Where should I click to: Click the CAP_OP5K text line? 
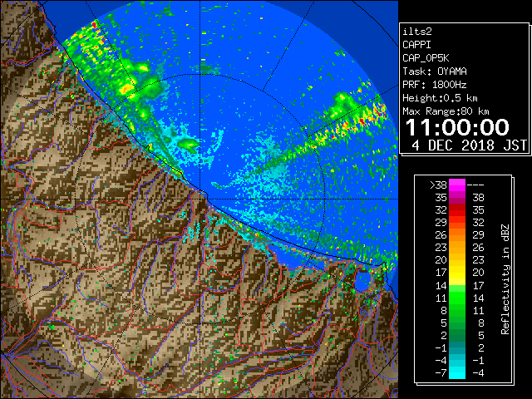426,58
